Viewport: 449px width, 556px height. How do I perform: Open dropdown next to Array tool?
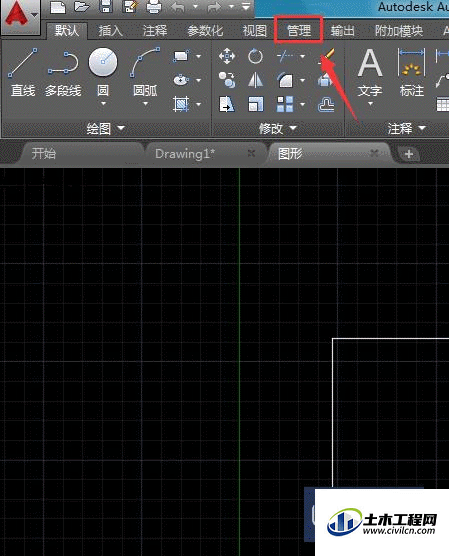303,104
